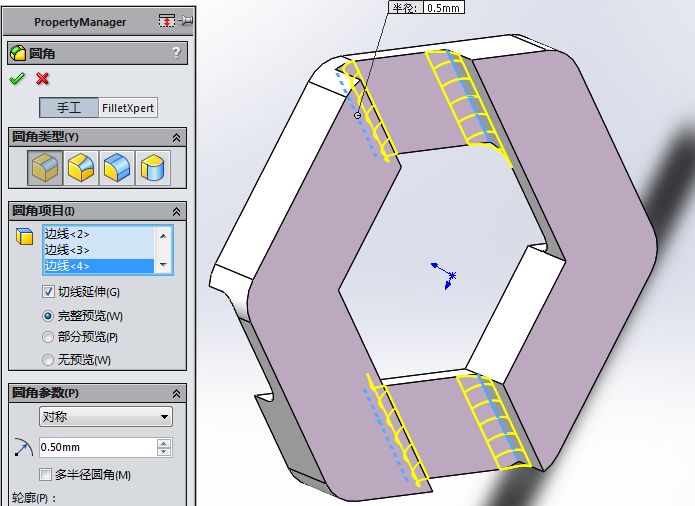Increase radius with spinner up arrow
695x506 pixels.
[164, 443]
